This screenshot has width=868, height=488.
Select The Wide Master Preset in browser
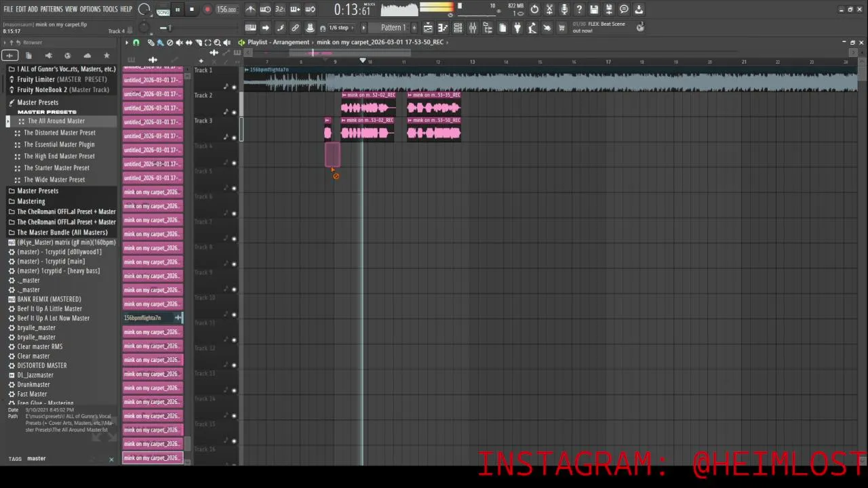[54, 180]
